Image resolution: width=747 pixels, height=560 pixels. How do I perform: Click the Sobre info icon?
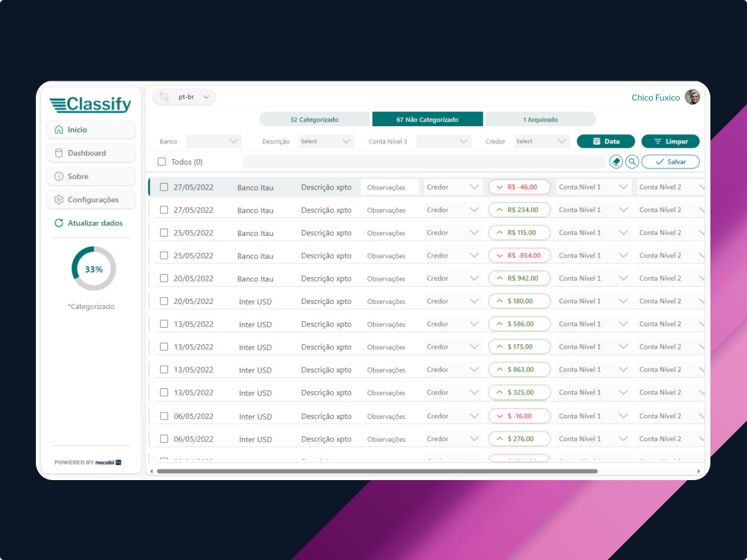point(58,176)
